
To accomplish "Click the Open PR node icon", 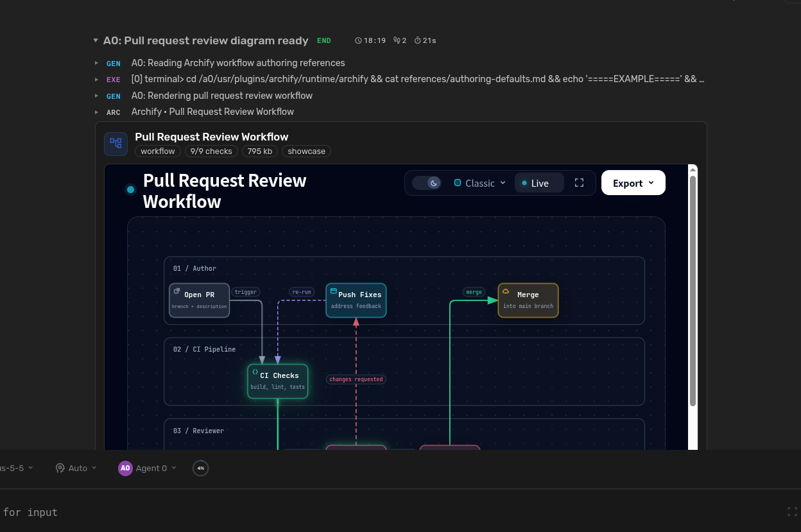I will tap(177, 291).
